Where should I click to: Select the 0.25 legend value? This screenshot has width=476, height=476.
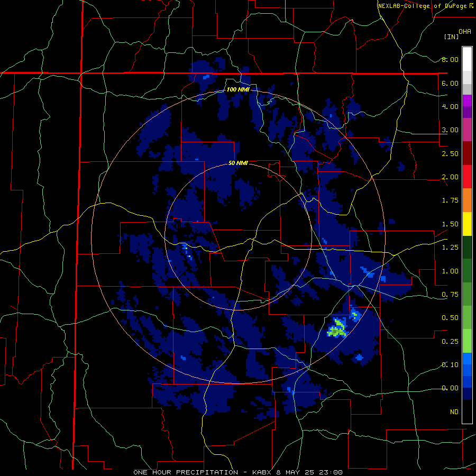click(x=450, y=342)
